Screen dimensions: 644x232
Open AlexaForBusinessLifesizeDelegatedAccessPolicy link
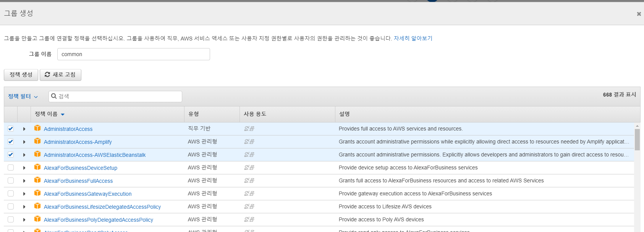[x=102, y=207]
